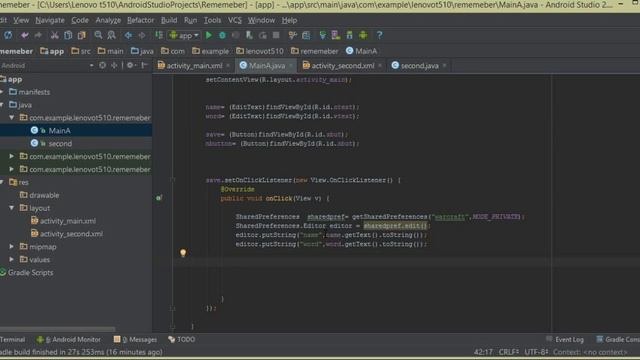Expand the second com.example.lenovot510.rememeber package
640x360 pixels.
point(11,156)
